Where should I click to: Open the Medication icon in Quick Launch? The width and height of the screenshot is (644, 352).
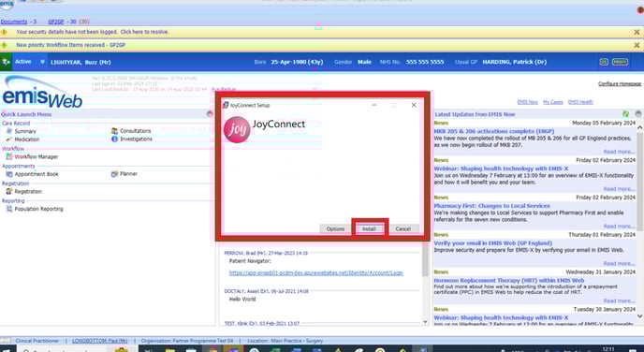click(9, 139)
